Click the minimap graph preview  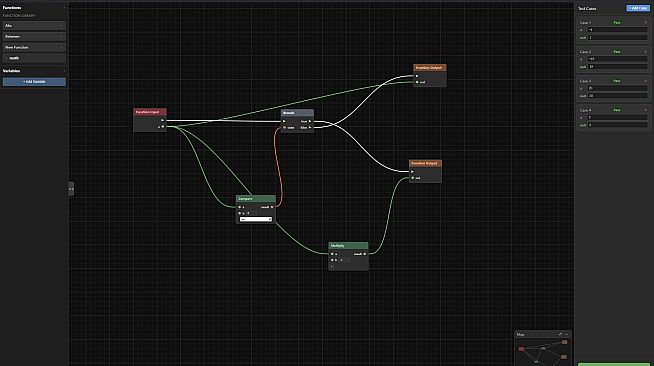(543, 352)
